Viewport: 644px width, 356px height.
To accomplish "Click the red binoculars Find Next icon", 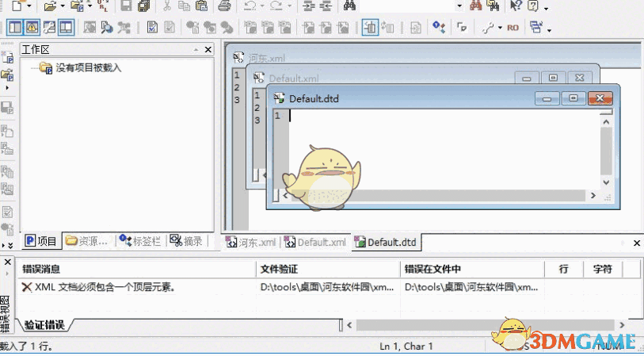I will [x=475, y=6].
